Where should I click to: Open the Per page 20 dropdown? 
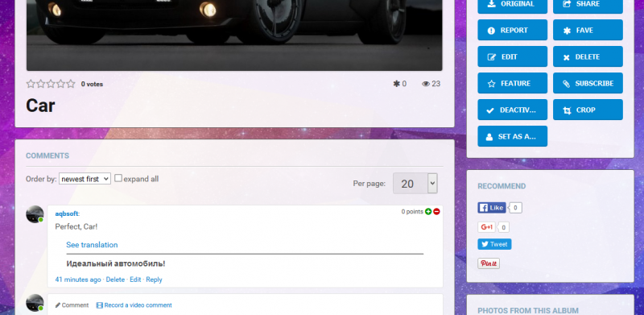[415, 184]
